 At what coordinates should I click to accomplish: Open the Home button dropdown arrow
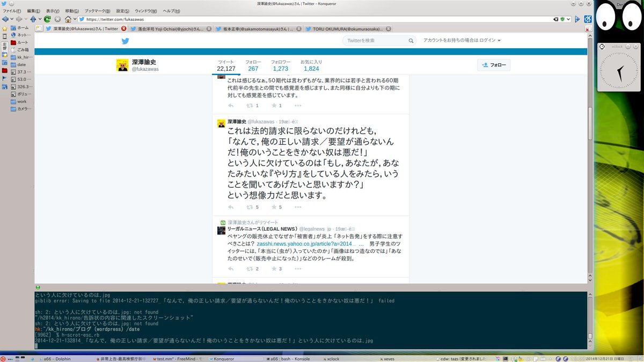tap(74, 19)
